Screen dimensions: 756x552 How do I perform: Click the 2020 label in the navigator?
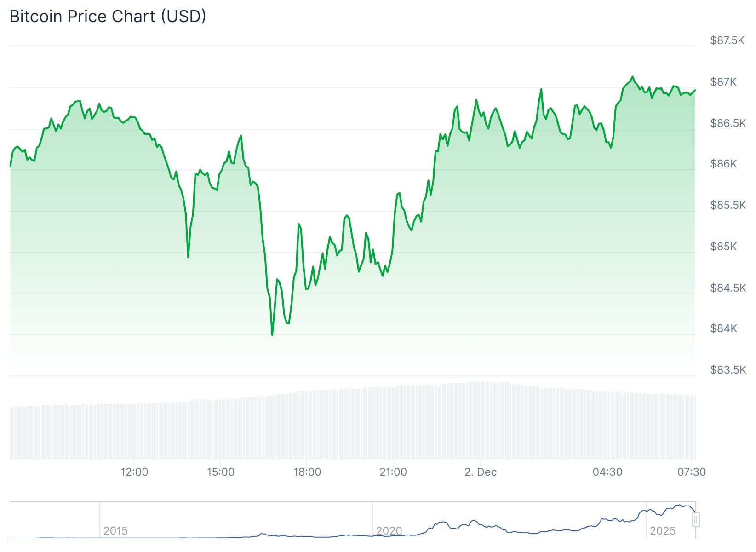(x=389, y=531)
